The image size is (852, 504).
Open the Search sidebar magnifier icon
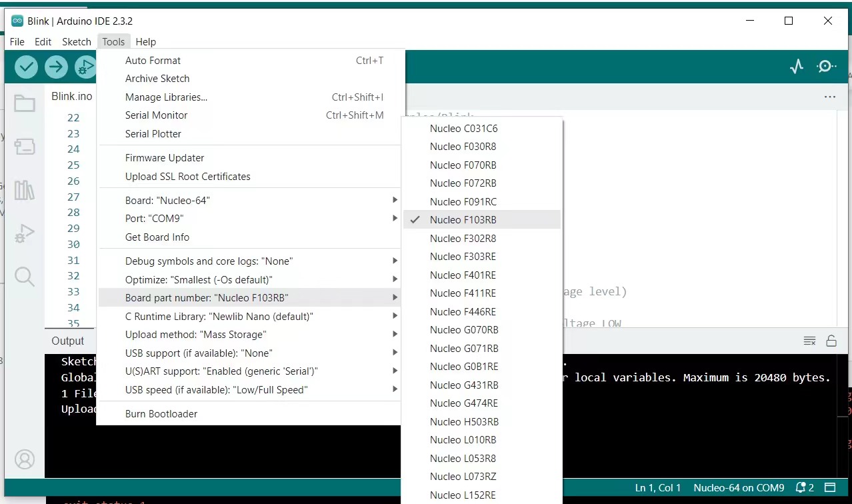25,276
